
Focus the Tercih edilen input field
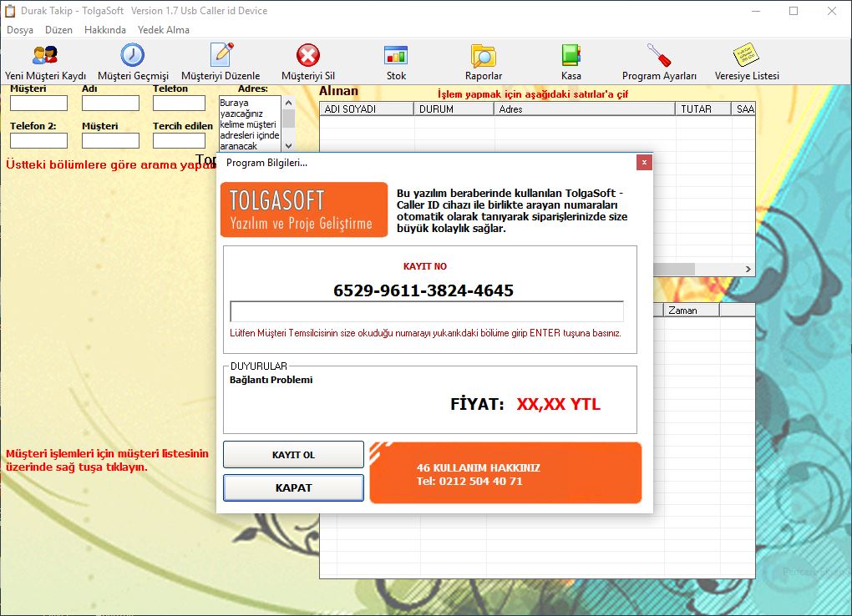[x=180, y=141]
